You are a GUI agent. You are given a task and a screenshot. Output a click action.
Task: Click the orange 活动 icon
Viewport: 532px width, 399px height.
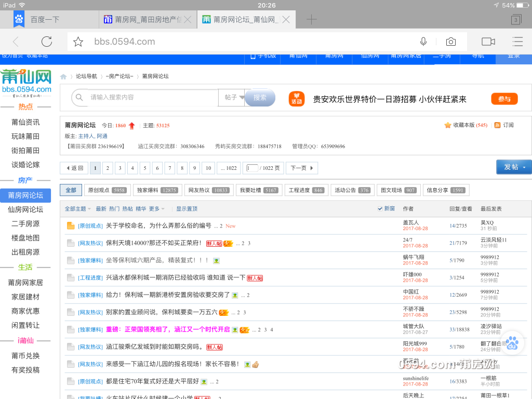click(297, 99)
